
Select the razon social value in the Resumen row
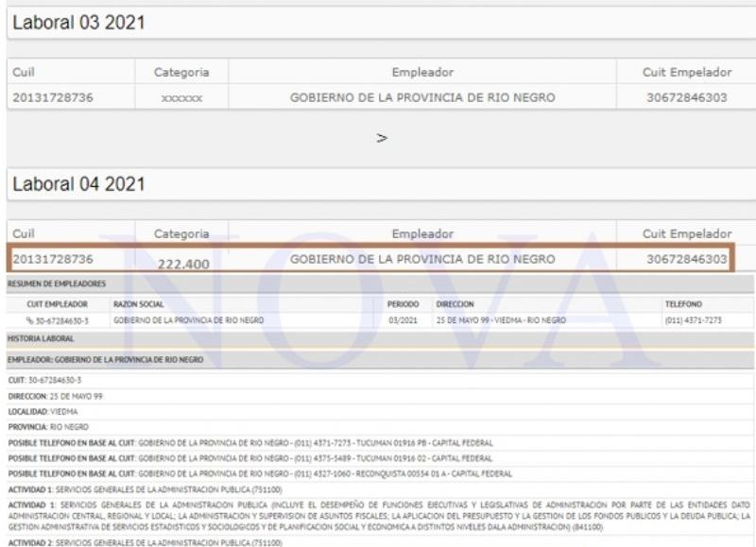[x=188, y=320]
